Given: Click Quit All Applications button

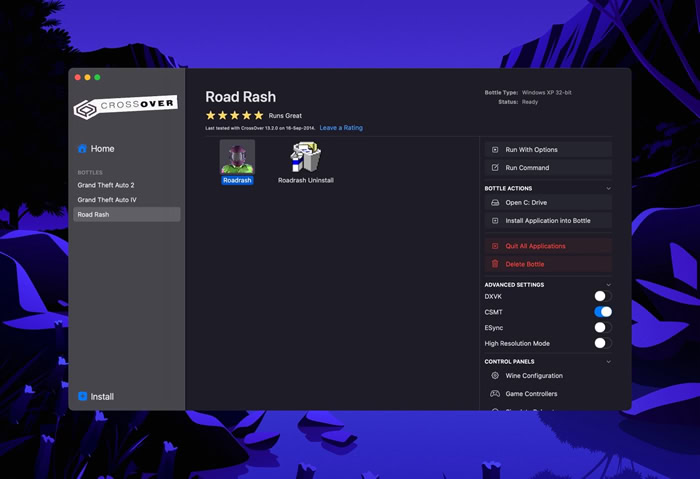Looking at the screenshot, I should [548, 246].
